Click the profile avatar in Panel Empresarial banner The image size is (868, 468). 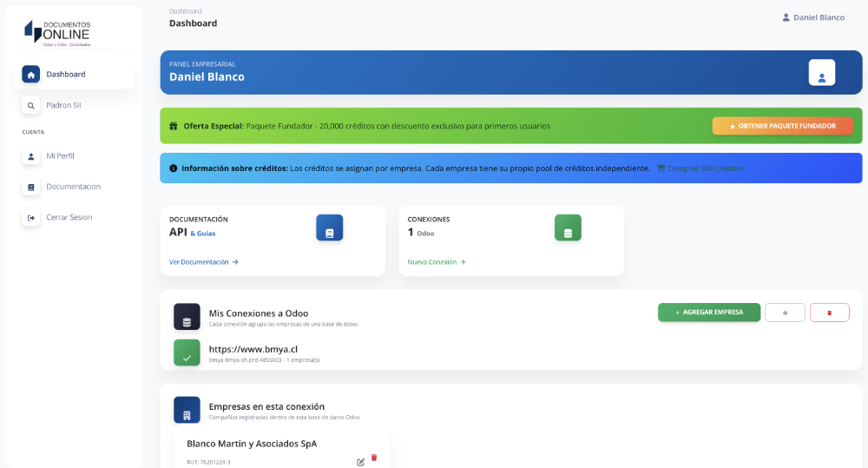pyautogui.click(x=821, y=73)
